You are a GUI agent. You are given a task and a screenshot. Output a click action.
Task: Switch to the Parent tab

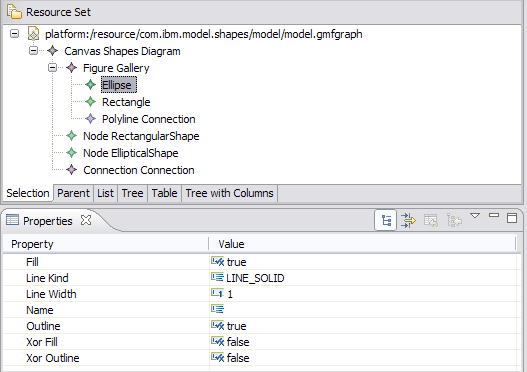(x=73, y=193)
